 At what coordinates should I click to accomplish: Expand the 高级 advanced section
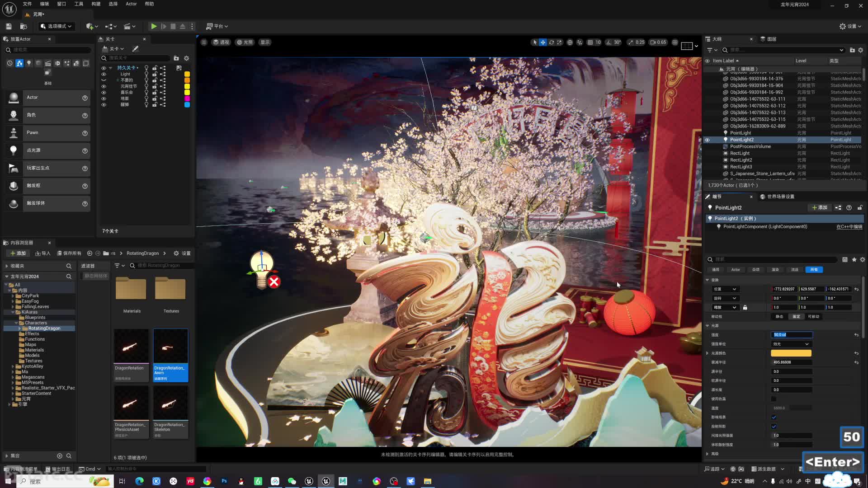(708, 454)
